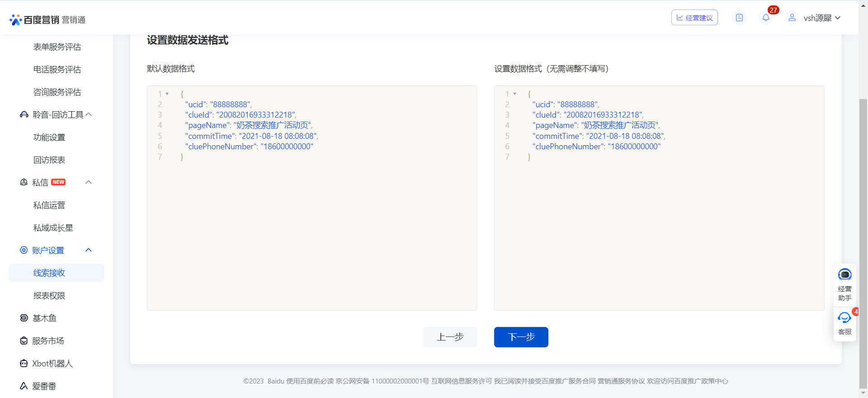Viewport: 868px width, 398px height.
Task: Click the 设置数据发送格式 heading
Action: (188, 40)
